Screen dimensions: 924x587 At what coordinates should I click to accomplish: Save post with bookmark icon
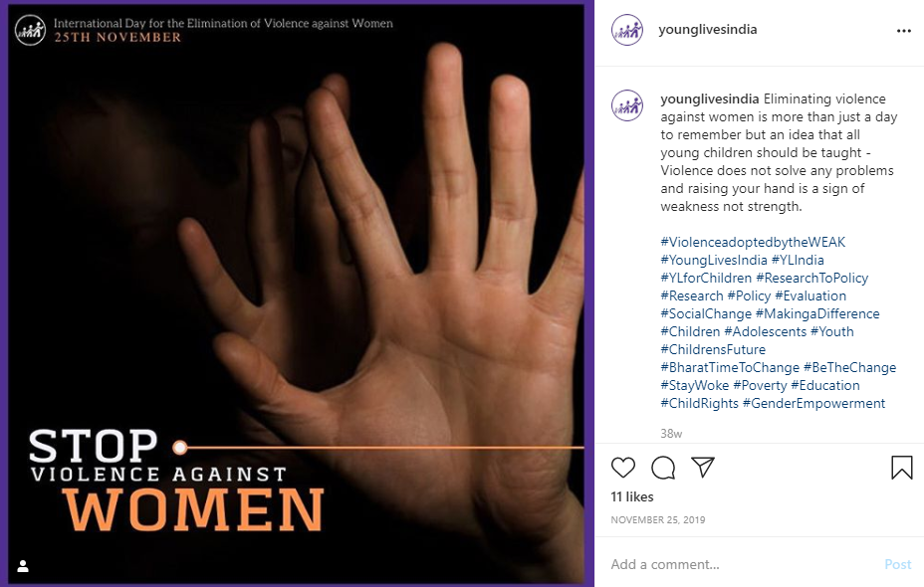(902, 468)
